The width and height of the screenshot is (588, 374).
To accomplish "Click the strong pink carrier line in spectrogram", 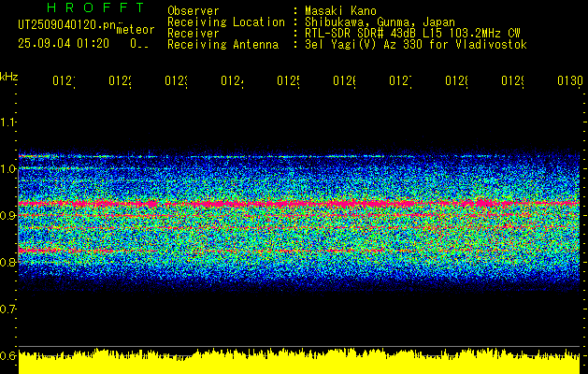I will tap(299, 203).
